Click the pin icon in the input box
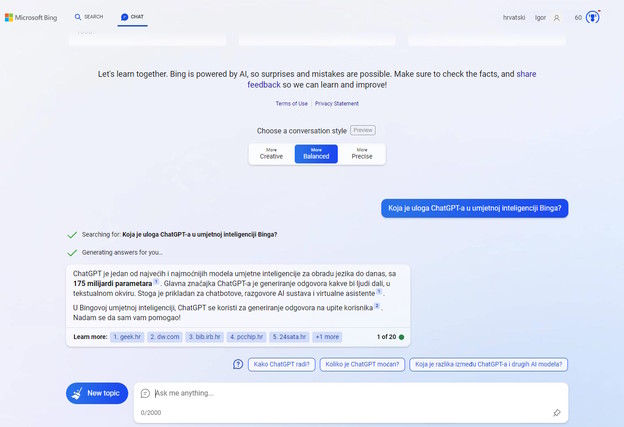 click(557, 413)
